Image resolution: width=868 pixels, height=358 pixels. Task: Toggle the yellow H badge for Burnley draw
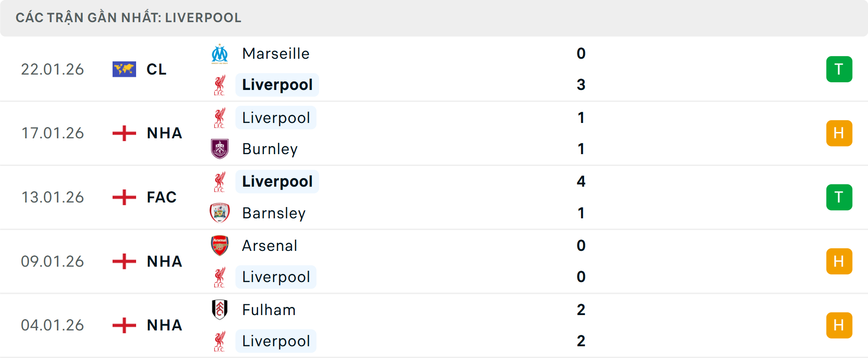pyautogui.click(x=839, y=133)
